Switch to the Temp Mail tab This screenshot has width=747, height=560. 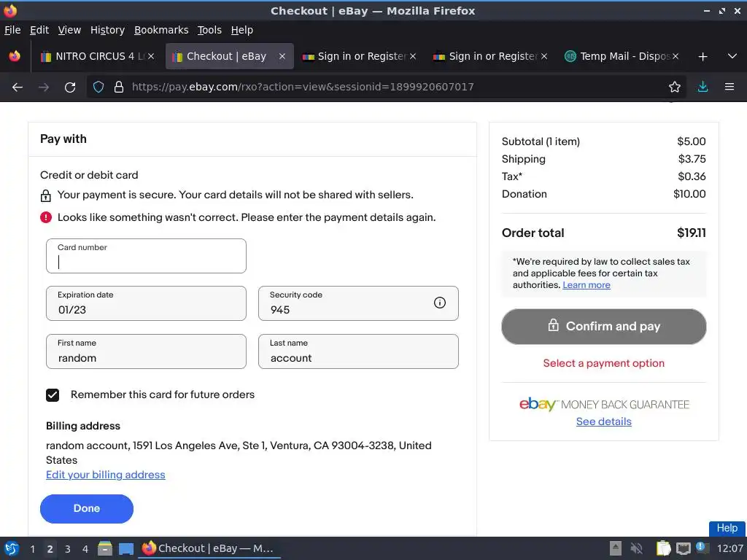tap(623, 56)
